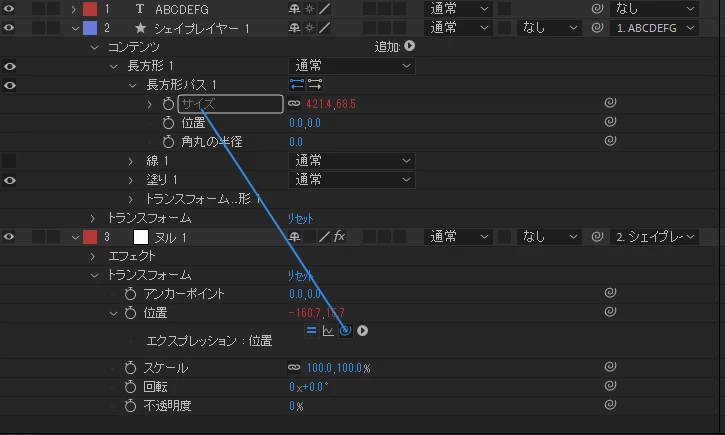Open the blend mode dropdown for ABCDEFG
Image resolution: width=725 pixels, height=435 pixels.
point(458,8)
